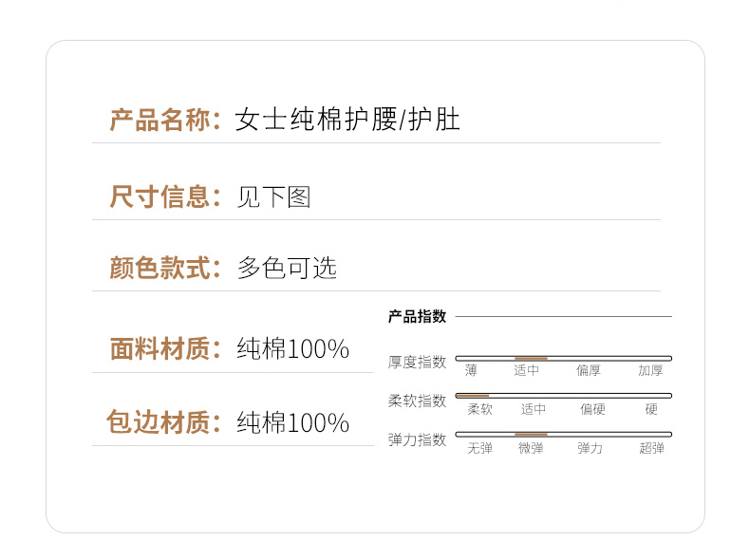The width and height of the screenshot is (750, 560).
Task: Click the 多色可选 color style text
Action: tap(287, 268)
